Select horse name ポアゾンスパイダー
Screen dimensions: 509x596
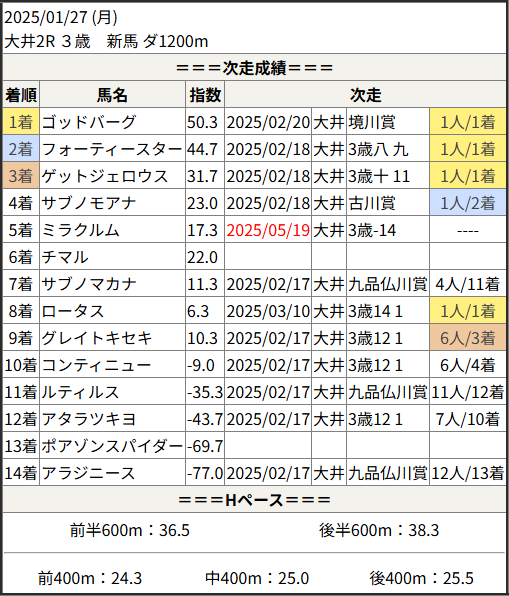(x=112, y=446)
